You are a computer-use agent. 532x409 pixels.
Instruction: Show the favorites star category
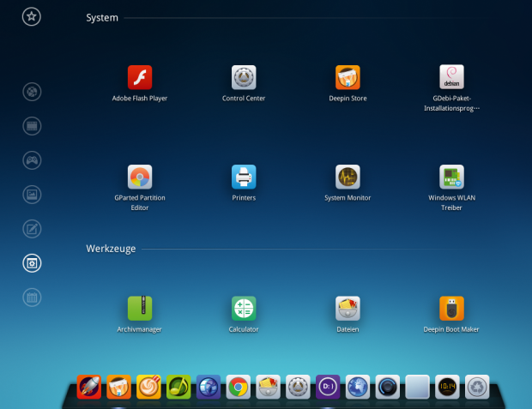coord(32,16)
